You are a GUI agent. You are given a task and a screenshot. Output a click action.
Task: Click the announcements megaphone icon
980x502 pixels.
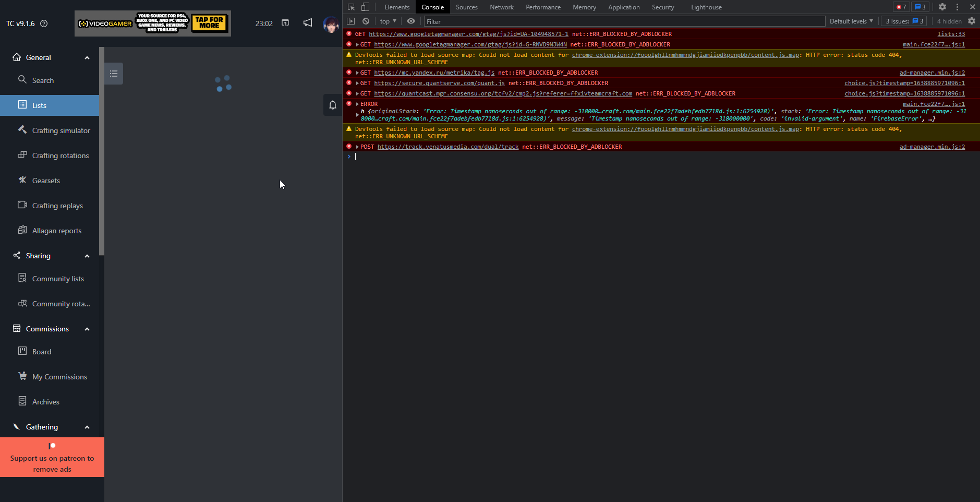click(307, 22)
